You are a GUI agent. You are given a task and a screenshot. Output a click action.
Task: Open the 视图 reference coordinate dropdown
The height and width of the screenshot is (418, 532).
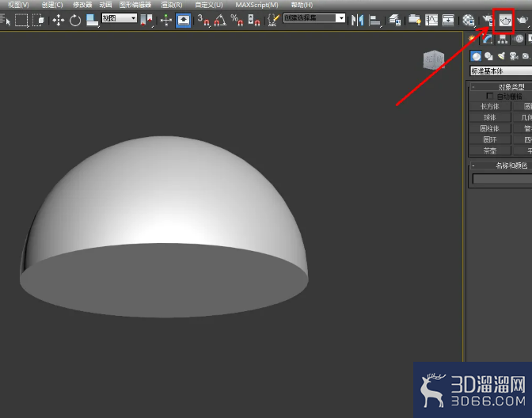pos(119,18)
